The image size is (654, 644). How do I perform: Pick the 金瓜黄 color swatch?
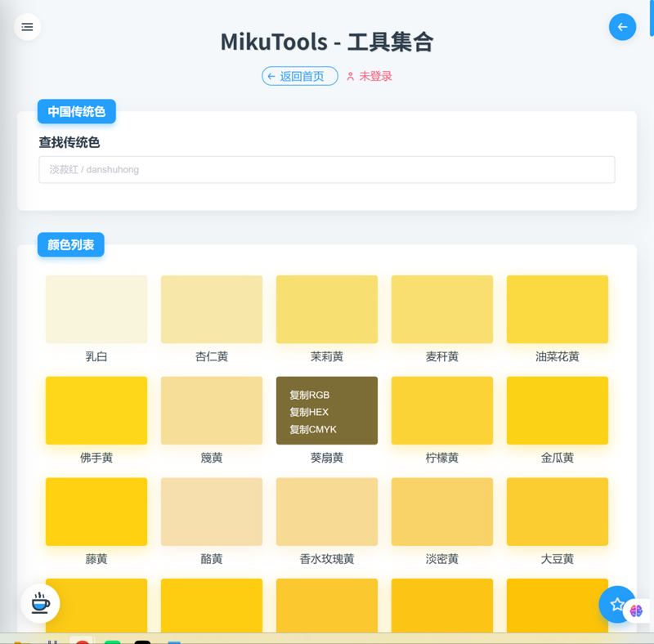(x=558, y=410)
